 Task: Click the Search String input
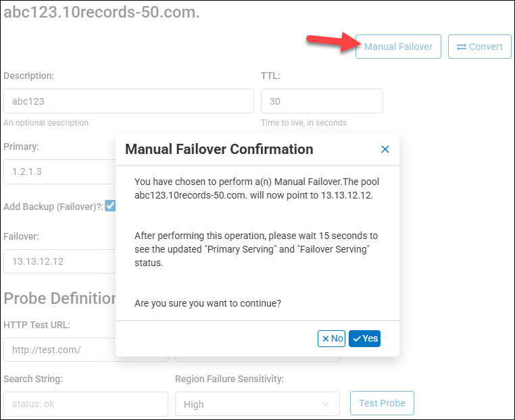(85, 404)
